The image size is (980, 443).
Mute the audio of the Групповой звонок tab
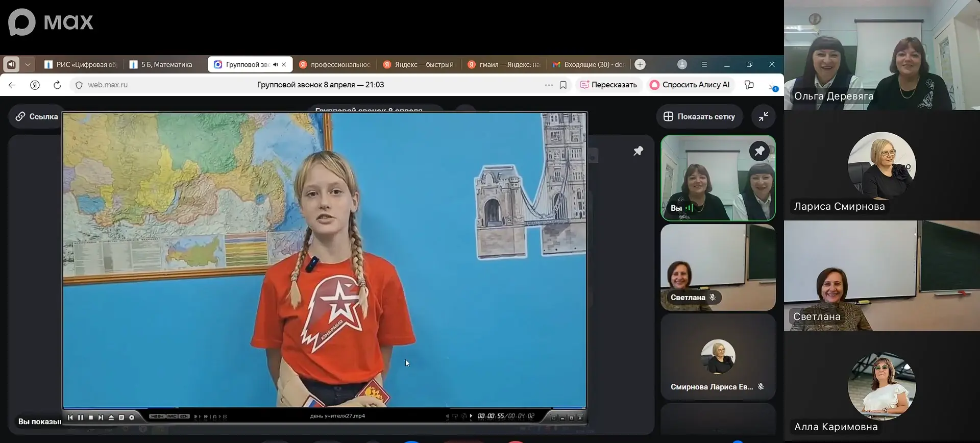coord(276,65)
